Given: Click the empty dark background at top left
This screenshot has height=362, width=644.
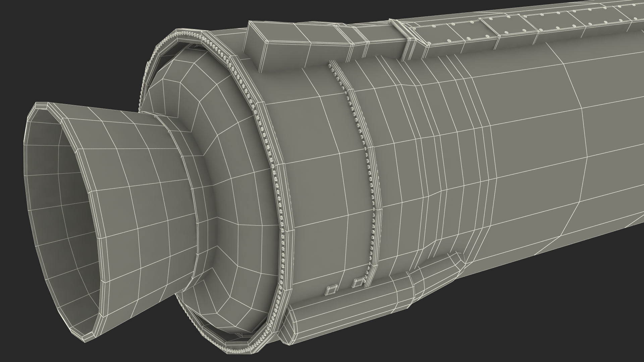Looking at the screenshot, I should 50,34.
